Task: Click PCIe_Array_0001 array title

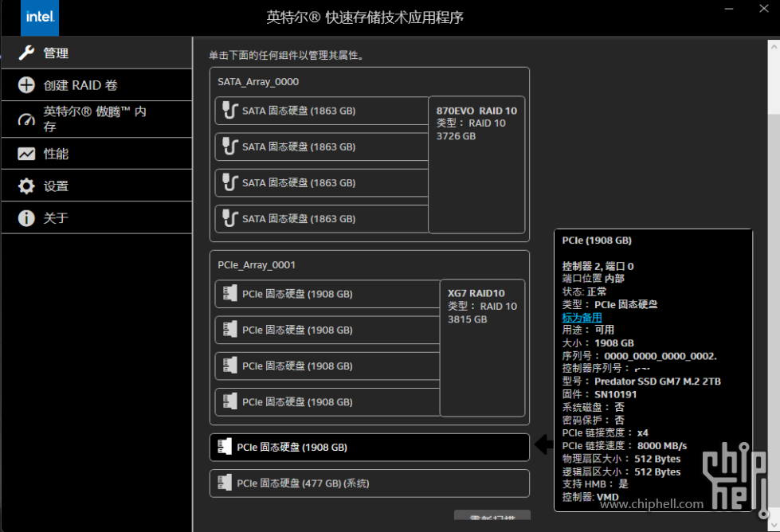Action: (257, 265)
